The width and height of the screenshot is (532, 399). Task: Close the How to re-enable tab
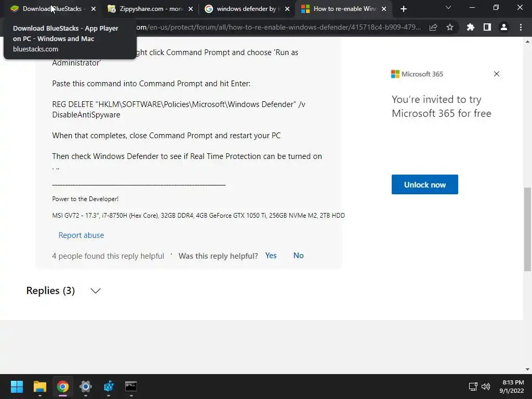[384, 9]
